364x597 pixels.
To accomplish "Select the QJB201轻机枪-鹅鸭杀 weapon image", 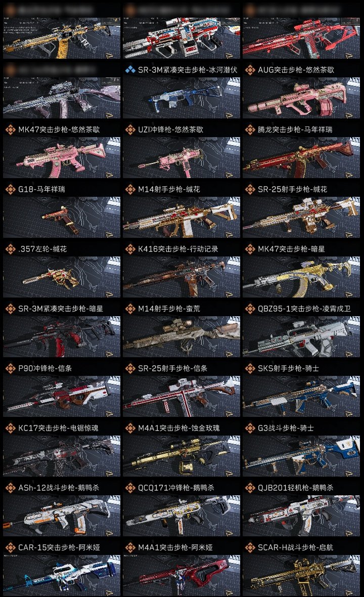I will [x=301, y=516].
